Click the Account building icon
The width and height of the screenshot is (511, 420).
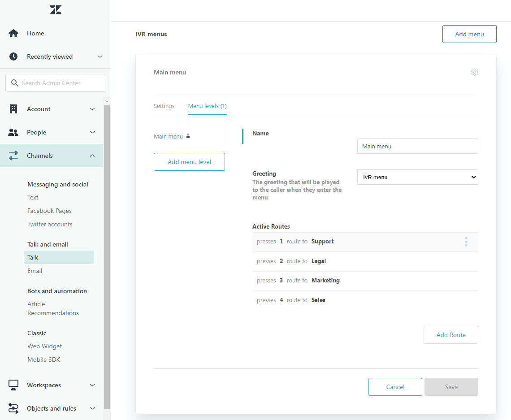13,109
